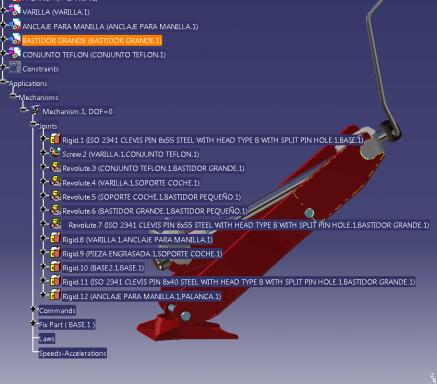Expand the Fix Part (BASE.1) node
Screen dimensions: 437x384
(33, 323)
